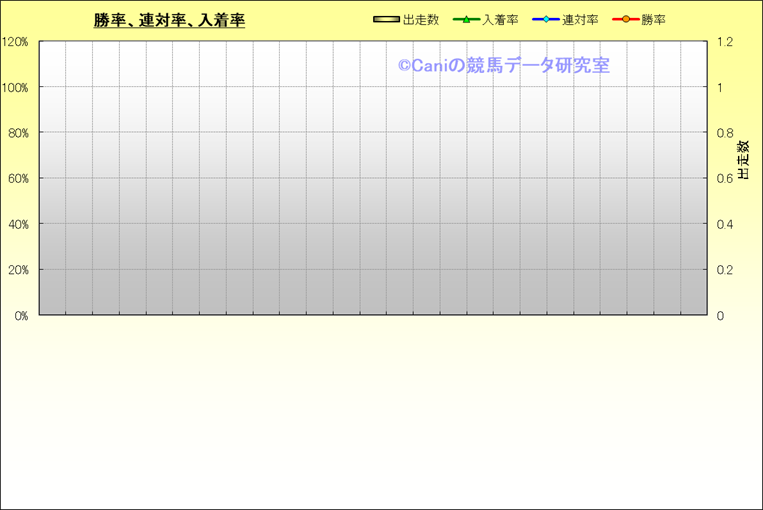Select the 勝率 legend label text

tap(654, 20)
